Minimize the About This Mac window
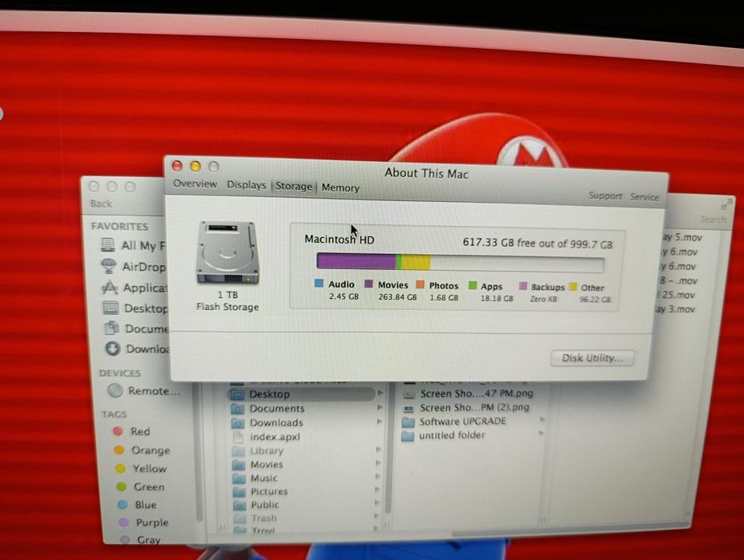The image size is (744, 560). coord(195,166)
